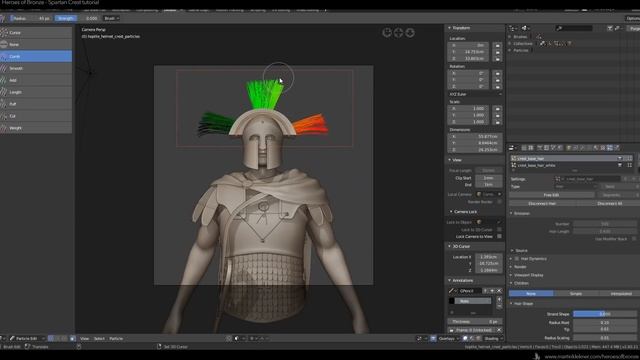Select the Interpolated children option
The width and height of the screenshot is (640, 360).
pos(620,293)
